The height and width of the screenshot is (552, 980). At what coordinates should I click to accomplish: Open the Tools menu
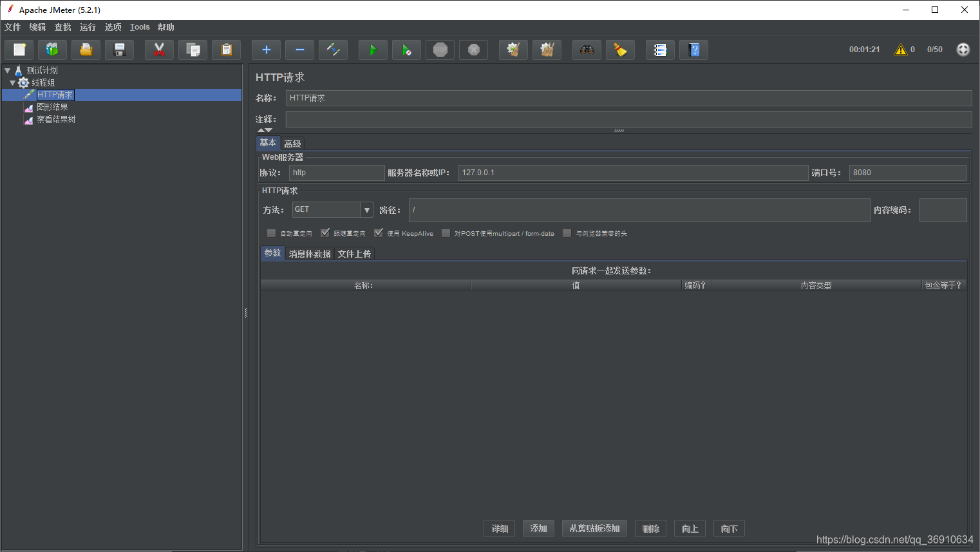tap(140, 27)
